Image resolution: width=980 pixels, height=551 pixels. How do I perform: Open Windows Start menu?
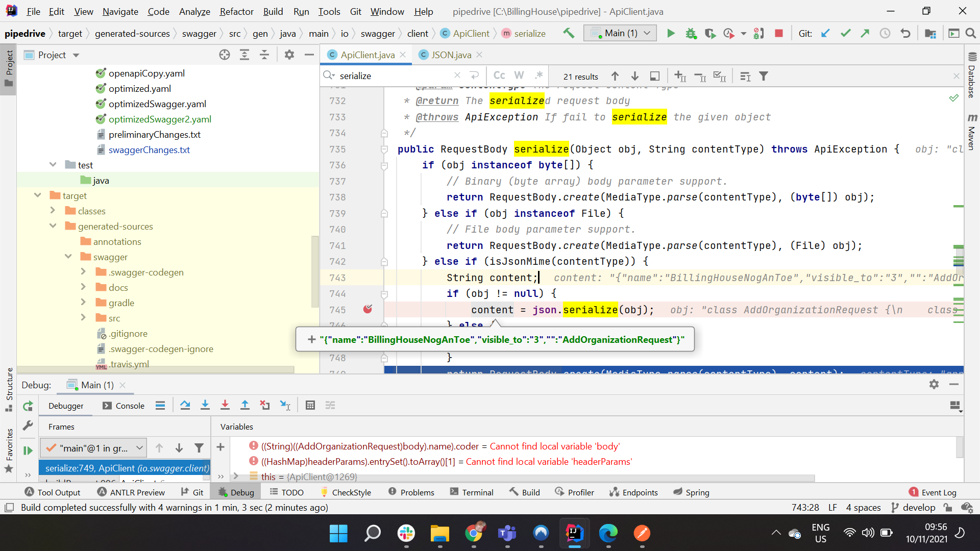point(338,534)
